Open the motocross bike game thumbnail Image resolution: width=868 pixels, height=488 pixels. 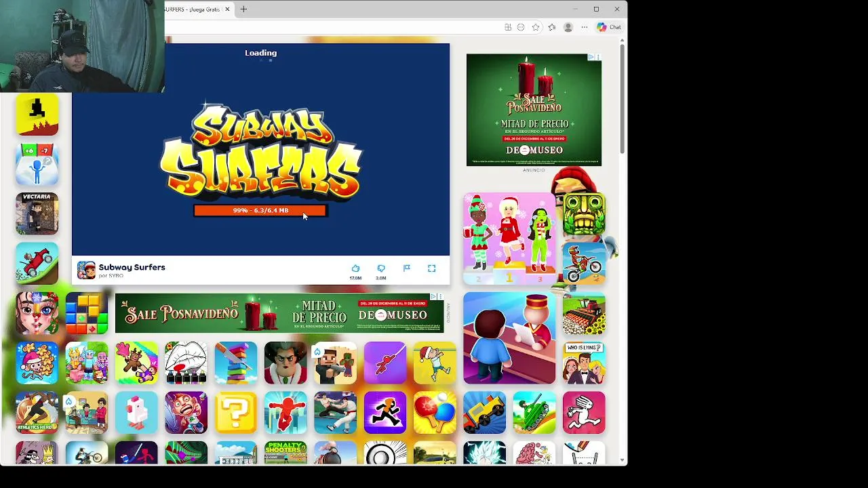[584, 263]
